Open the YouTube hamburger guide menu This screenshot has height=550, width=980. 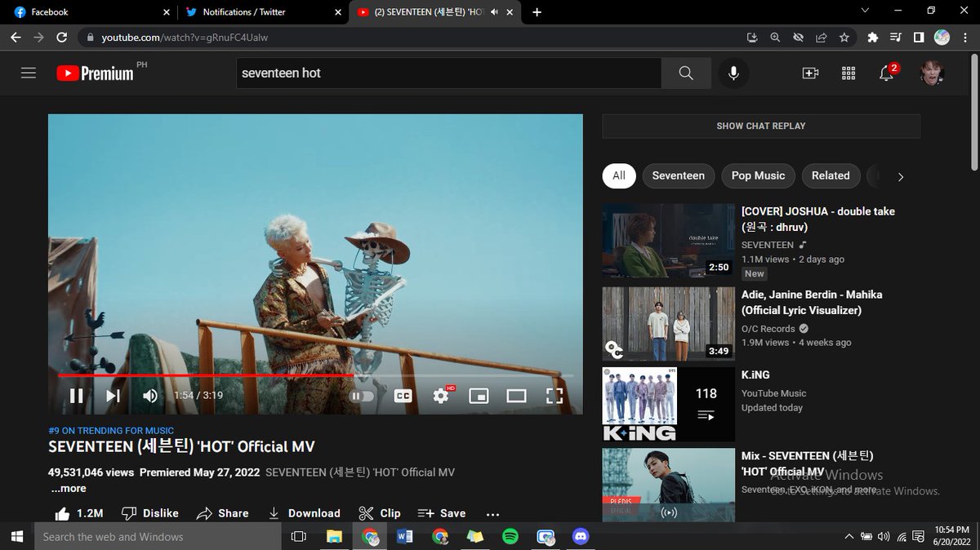pos(29,73)
